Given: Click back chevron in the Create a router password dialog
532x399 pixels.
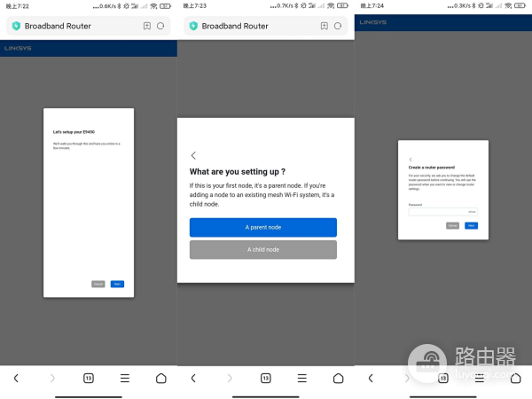Looking at the screenshot, I should tap(411, 160).
